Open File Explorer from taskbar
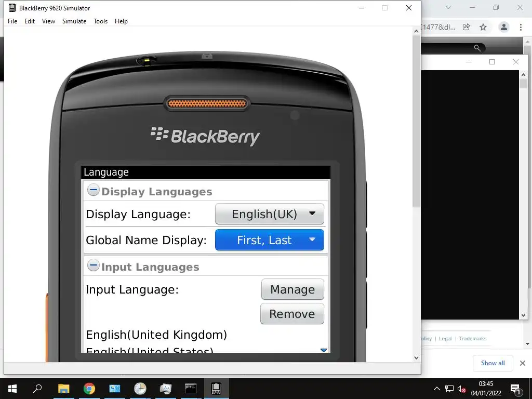 click(63, 389)
